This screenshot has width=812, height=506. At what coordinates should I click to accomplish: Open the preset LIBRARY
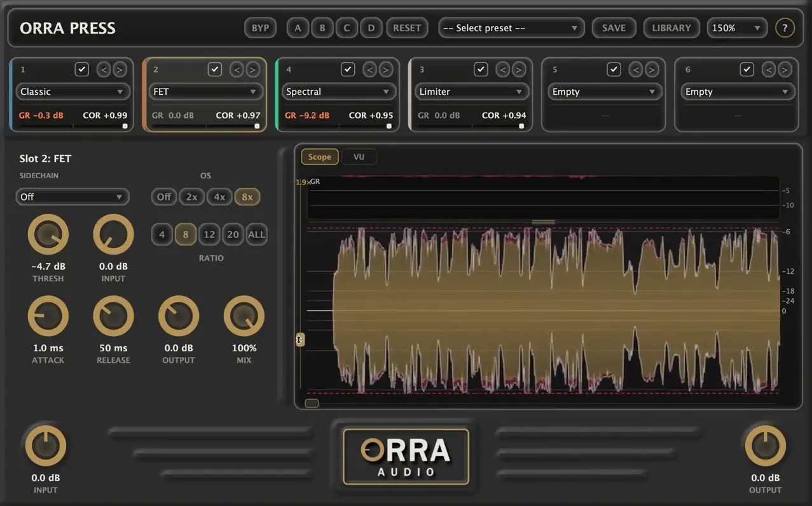click(x=671, y=28)
